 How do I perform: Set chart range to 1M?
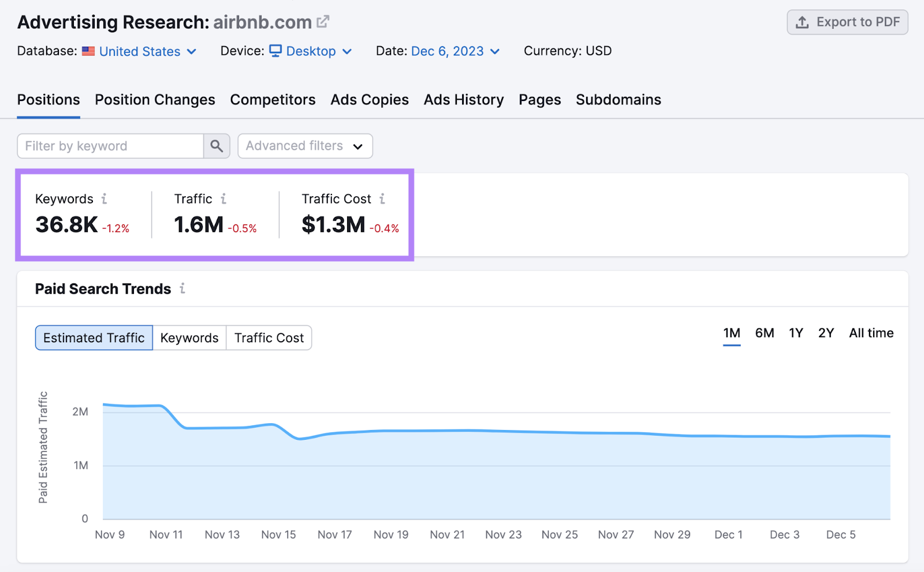[732, 333]
